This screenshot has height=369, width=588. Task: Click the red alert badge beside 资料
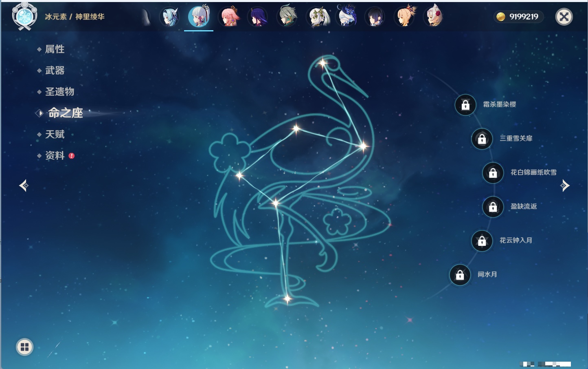point(72,156)
